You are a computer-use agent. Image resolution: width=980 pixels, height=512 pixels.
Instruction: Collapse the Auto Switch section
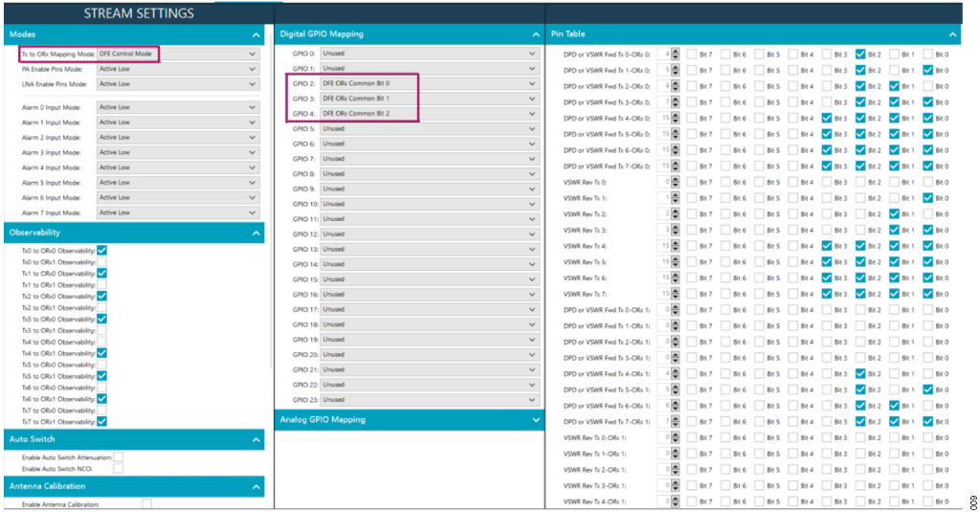(256, 440)
